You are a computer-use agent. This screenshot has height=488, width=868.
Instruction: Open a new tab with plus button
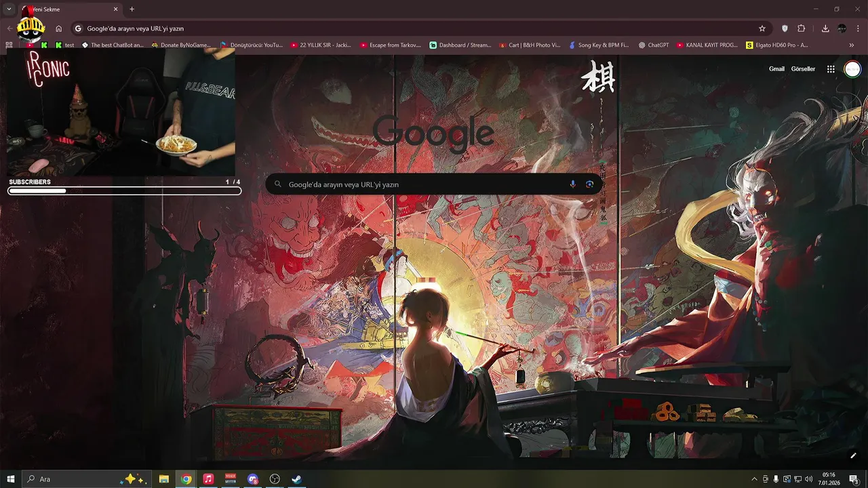132,9
